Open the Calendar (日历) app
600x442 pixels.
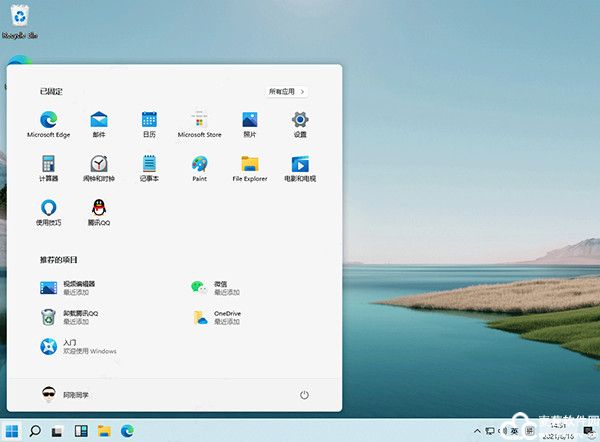point(149,120)
